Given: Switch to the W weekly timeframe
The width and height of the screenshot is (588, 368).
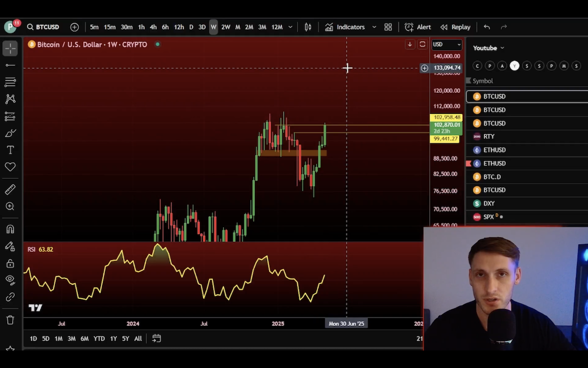Looking at the screenshot, I should [213, 27].
